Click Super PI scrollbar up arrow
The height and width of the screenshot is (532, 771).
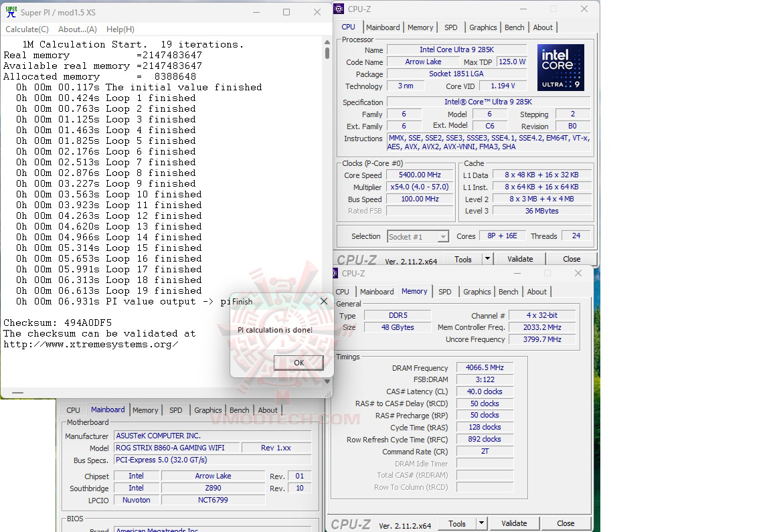[x=327, y=41]
